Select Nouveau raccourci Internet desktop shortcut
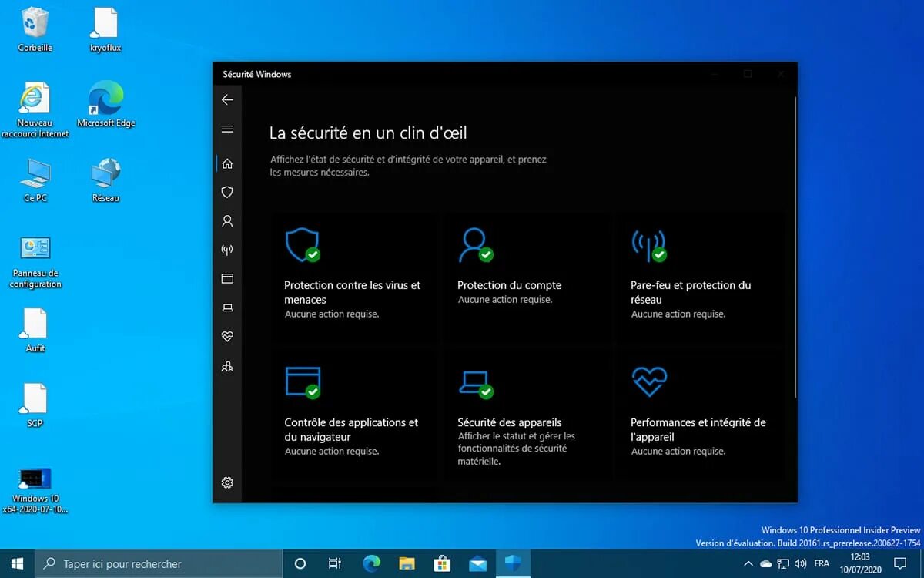 click(x=35, y=110)
